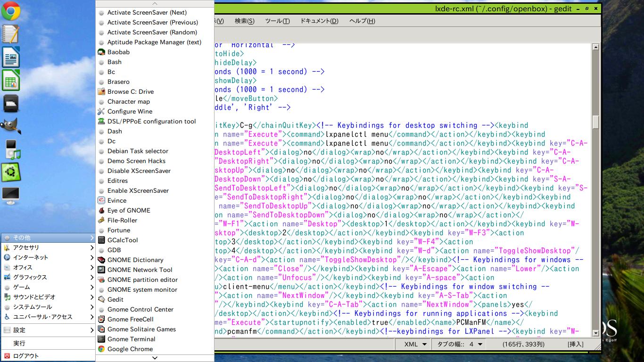Open the タブの幅 tab width dropdown
Screen dimensions: 644x362
click(460, 344)
